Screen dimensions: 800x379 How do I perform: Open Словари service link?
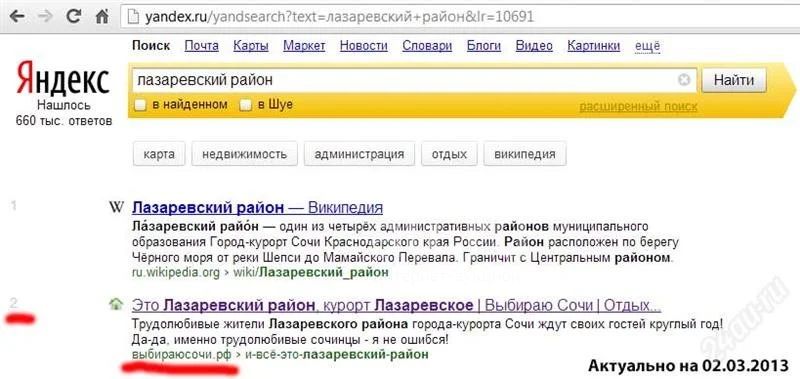pos(427,46)
